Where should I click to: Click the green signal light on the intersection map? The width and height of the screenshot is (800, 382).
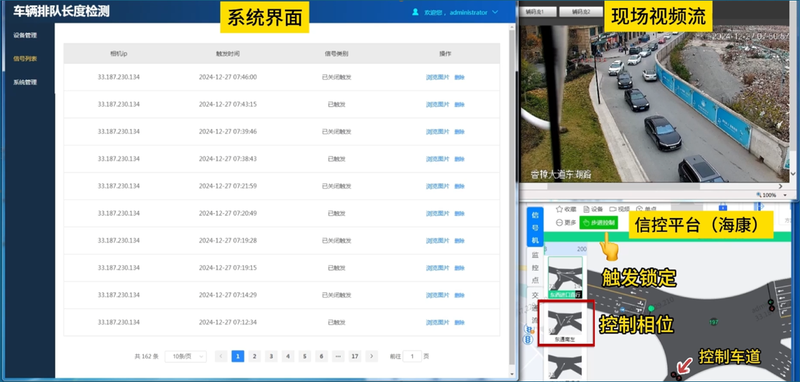point(651,309)
